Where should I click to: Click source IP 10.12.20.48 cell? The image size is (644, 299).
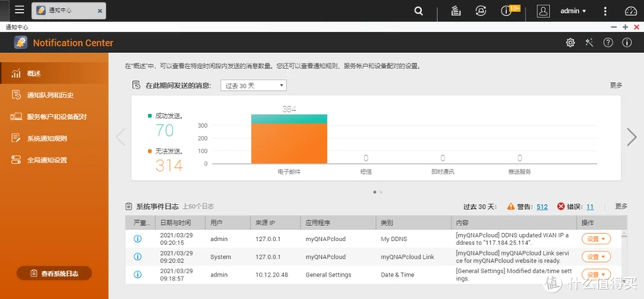271,275
